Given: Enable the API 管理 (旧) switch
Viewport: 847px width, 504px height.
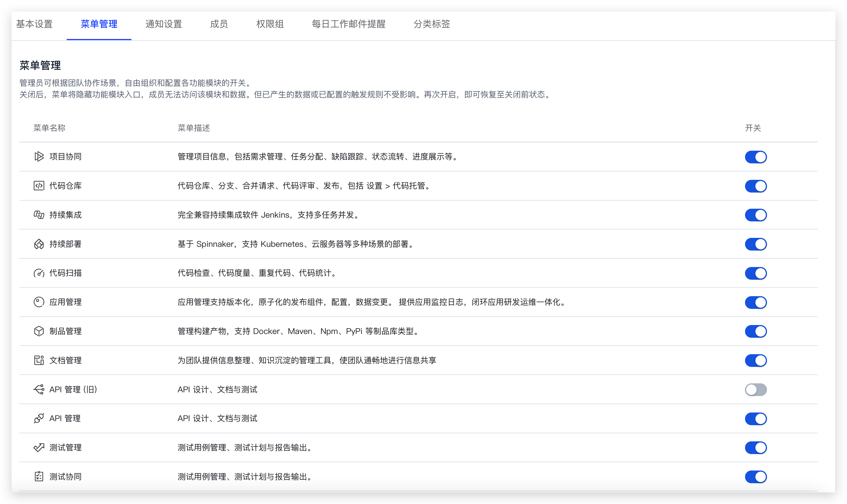Looking at the screenshot, I should click(x=756, y=390).
